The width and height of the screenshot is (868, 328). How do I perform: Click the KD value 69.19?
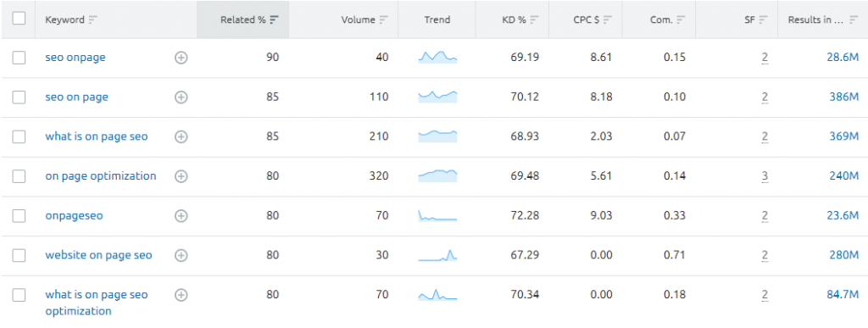(525, 58)
